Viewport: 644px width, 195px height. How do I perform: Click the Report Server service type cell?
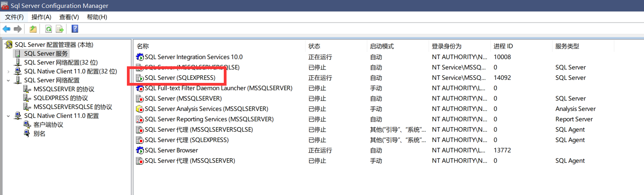coord(574,119)
